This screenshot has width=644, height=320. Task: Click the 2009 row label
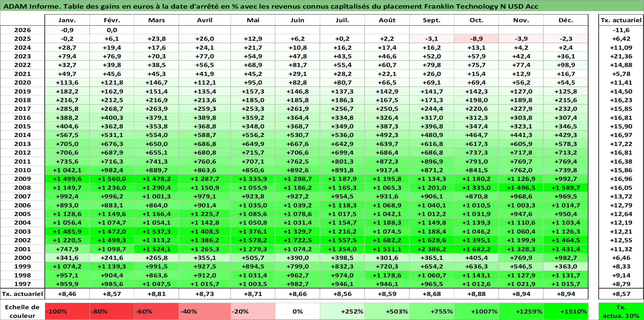23,179
